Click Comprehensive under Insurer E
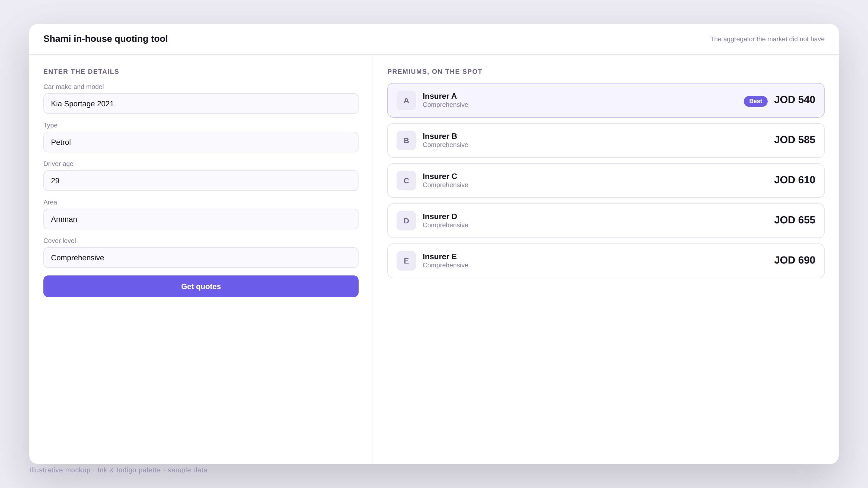This screenshot has height=488, width=868. (x=445, y=265)
